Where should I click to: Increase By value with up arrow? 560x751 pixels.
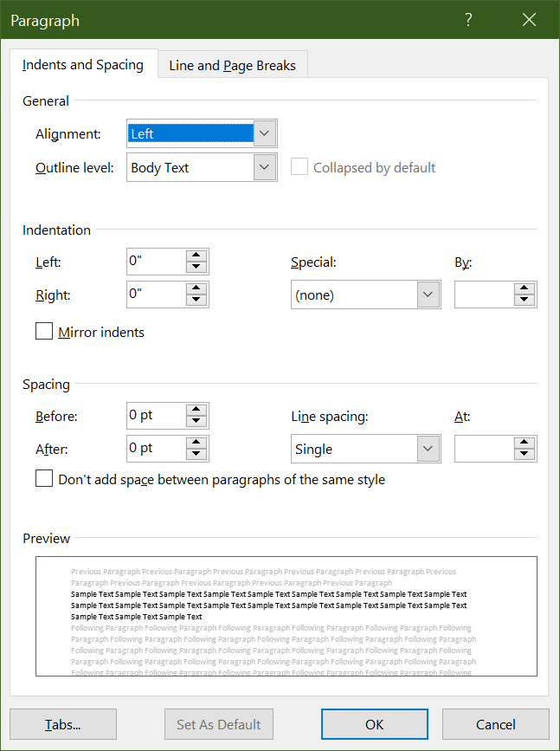click(525, 288)
